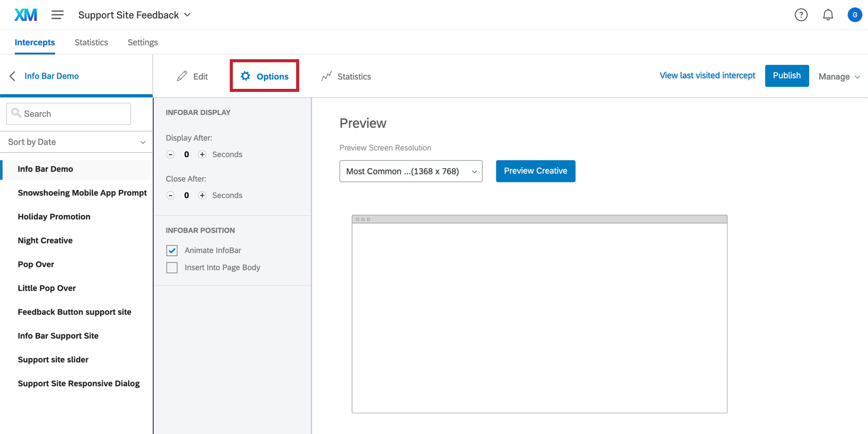Open the Preview Screen Resolution dropdown

click(411, 171)
